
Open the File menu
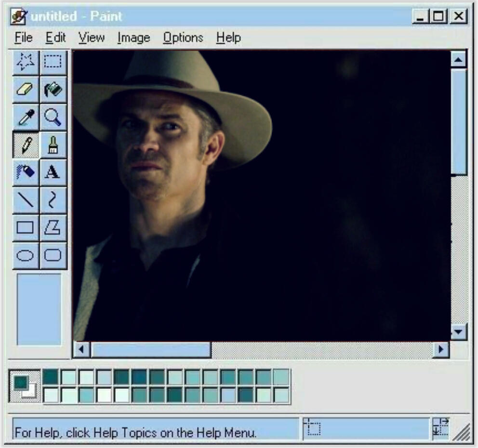(23, 38)
